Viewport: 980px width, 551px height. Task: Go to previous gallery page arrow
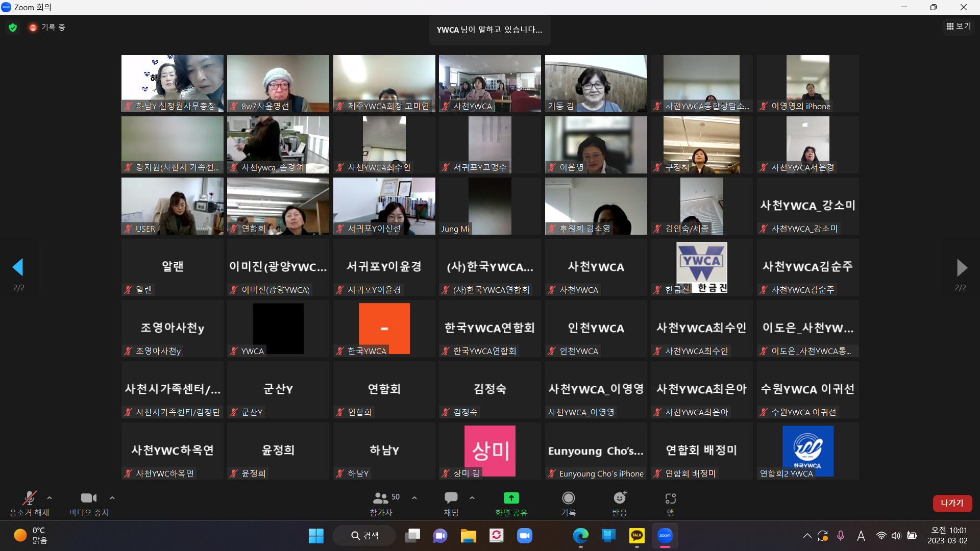tap(18, 267)
